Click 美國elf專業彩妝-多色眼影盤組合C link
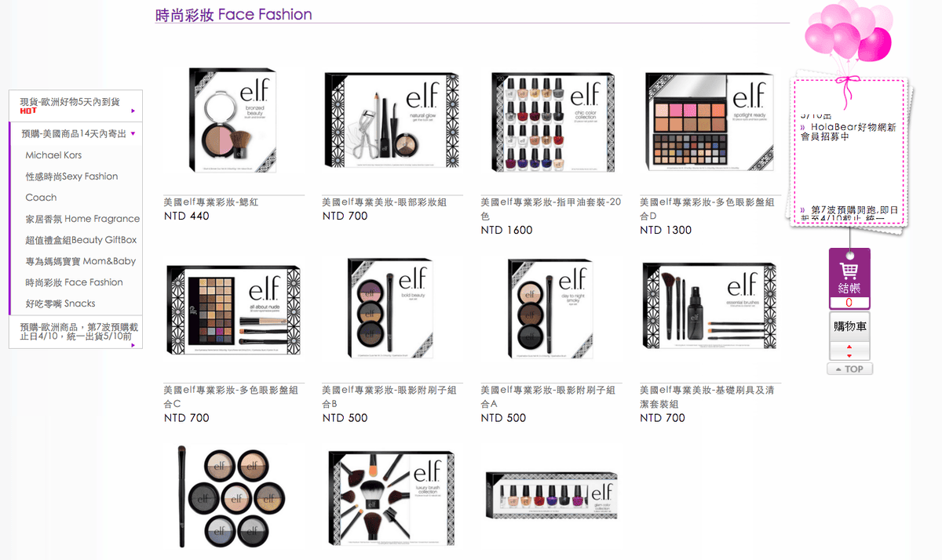The height and width of the screenshot is (560, 942). (233, 397)
